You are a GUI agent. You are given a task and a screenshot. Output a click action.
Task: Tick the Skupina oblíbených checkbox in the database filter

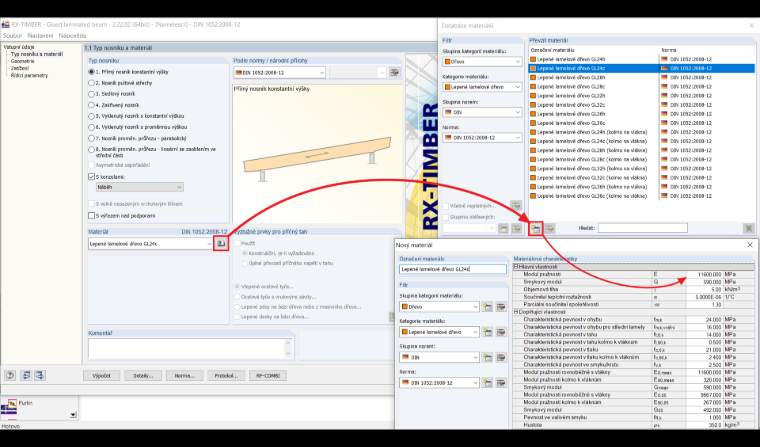445,217
